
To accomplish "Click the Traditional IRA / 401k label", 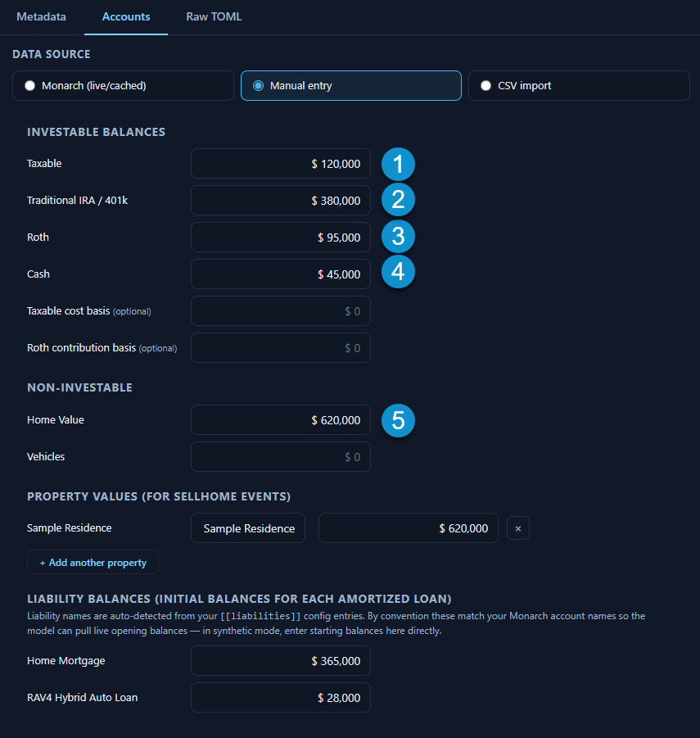I will click(x=77, y=201).
